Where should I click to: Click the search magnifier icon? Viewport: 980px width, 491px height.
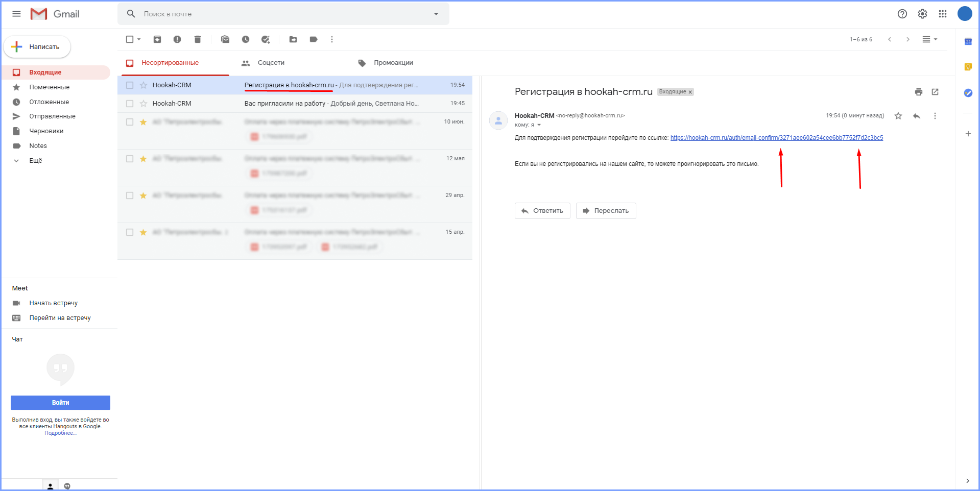131,14
